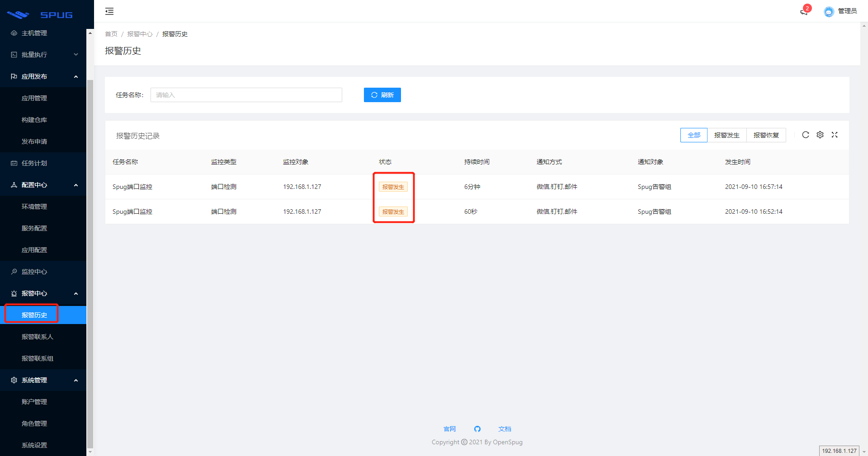Open 构建仓库 submenu item

[x=43, y=120]
